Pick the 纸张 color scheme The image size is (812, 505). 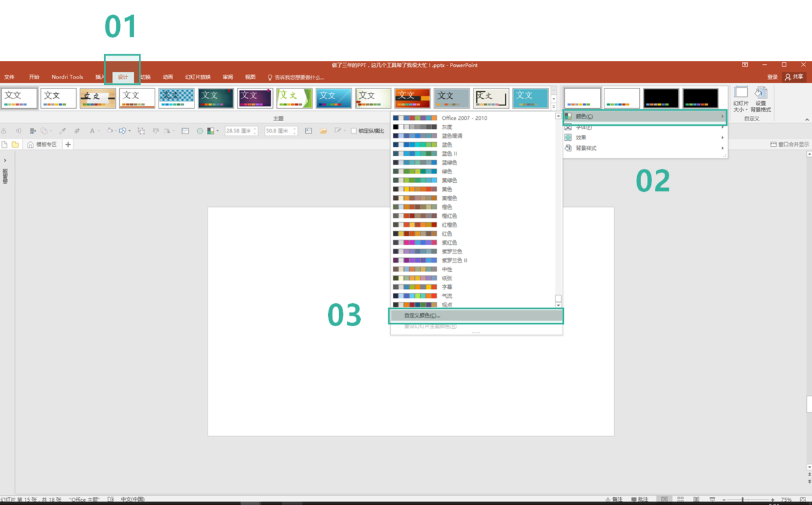[x=473, y=278]
